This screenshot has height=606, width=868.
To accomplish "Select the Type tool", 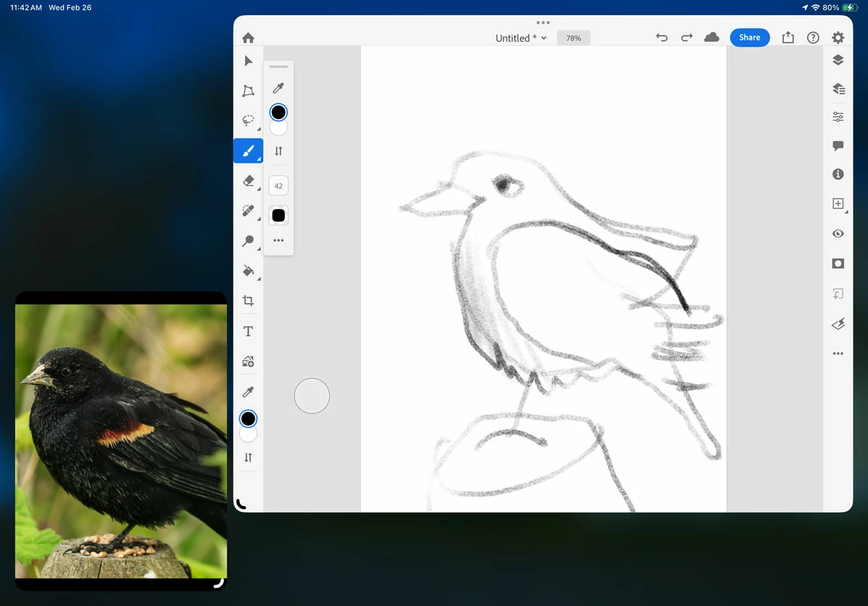I will (x=248, y=331).
